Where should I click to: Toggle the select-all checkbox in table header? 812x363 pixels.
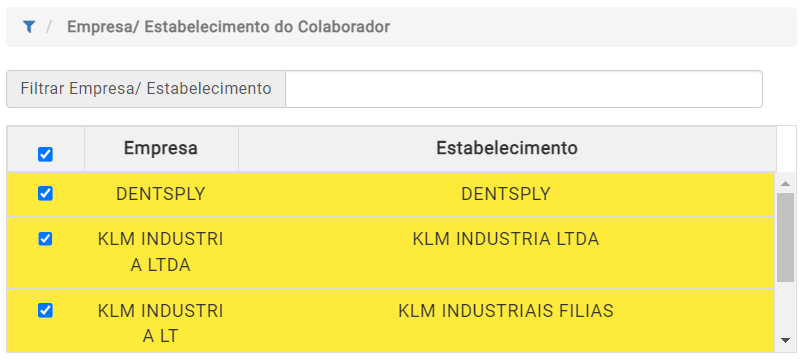46,154
